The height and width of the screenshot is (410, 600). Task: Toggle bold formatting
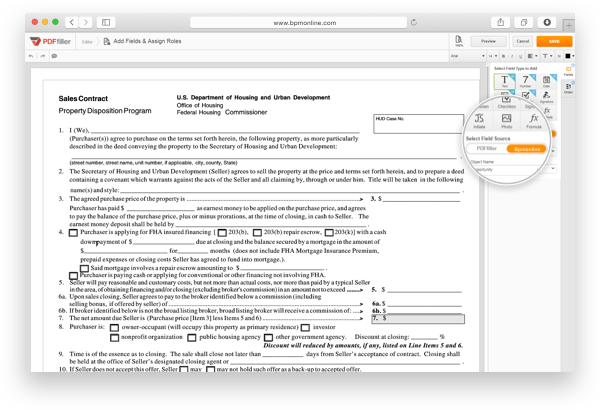point(504,56)
